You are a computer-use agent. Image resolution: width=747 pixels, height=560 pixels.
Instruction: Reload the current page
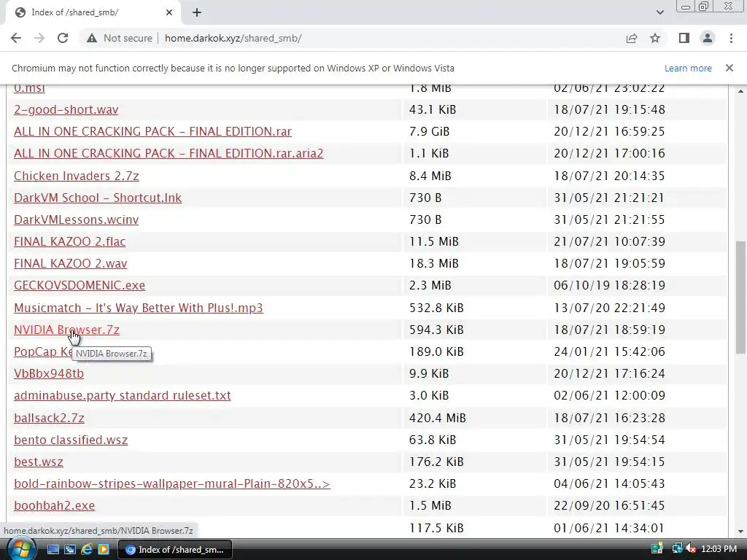coord(63,38)
